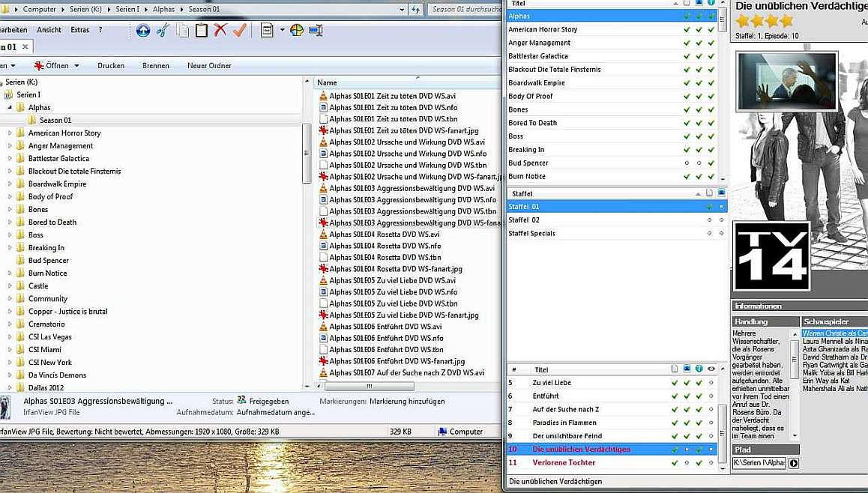Viewport: 868px width, 493px height.
Task: Click Serien I in the address breadcrumb
Action: 127,10
